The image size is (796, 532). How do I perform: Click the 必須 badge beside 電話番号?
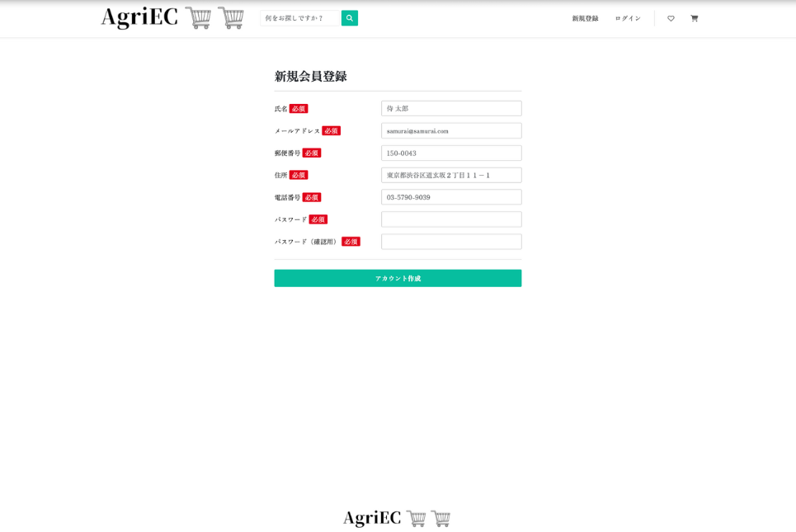coord(312,198)
